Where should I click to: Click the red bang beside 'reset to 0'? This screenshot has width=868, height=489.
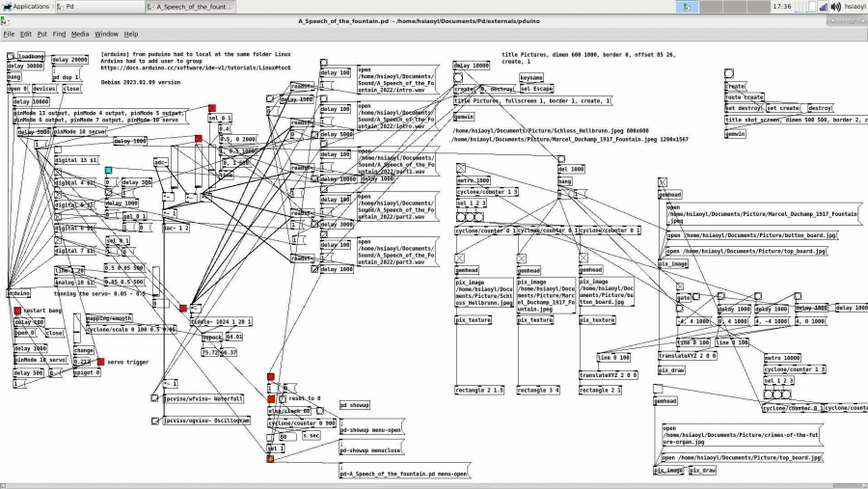[x=271, y=398]
